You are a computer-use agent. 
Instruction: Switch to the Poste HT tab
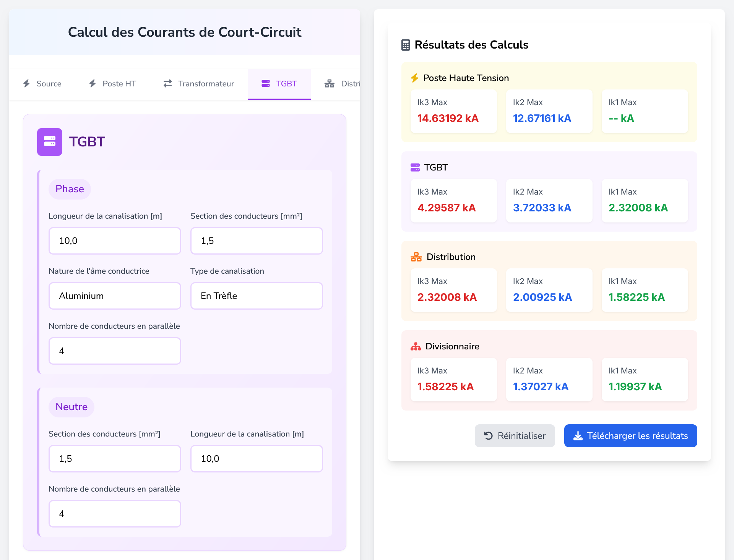click(112, 84)
